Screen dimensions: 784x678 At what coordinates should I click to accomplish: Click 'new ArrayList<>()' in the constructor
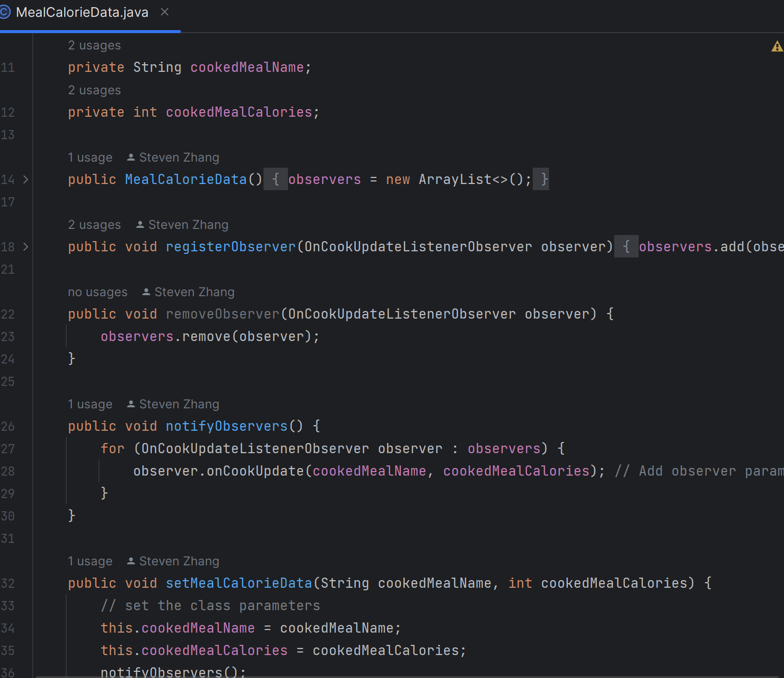click(455, 179)
